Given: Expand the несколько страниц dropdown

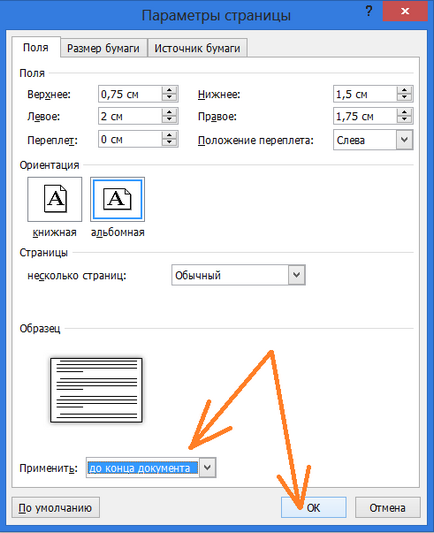Looking at the screenshot, I should pos(296,275).
